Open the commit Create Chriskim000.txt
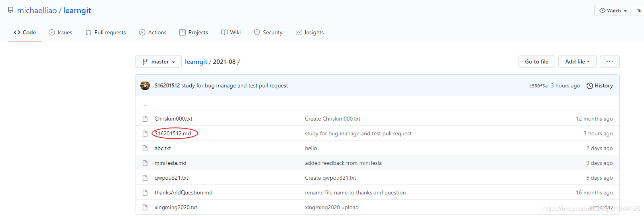The image size is (644, 216). pos(332,119)
